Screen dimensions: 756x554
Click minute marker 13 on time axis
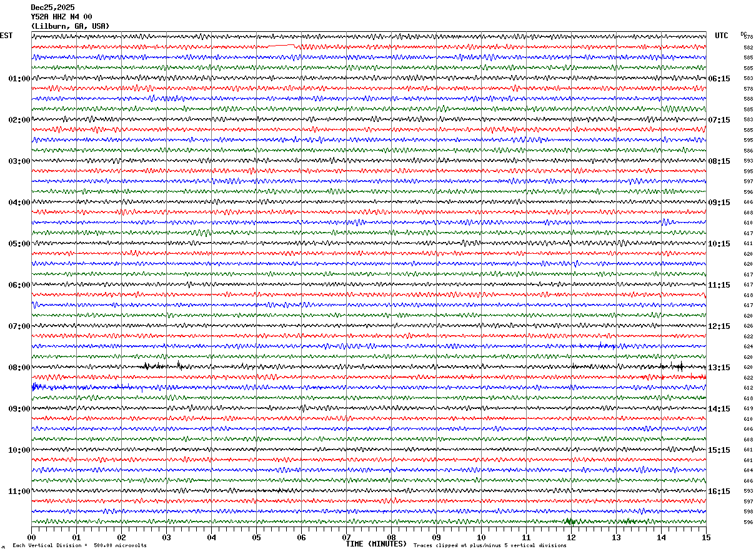pos(616,537)
